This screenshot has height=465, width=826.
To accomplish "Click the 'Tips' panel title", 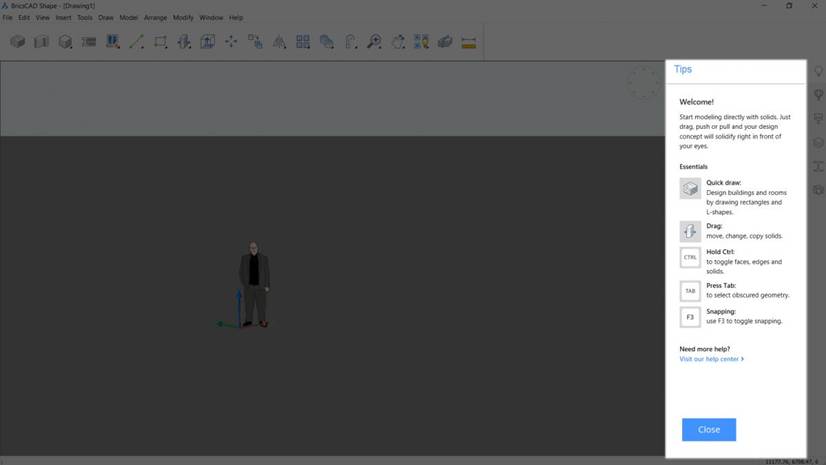I will (x=683, y=70).
